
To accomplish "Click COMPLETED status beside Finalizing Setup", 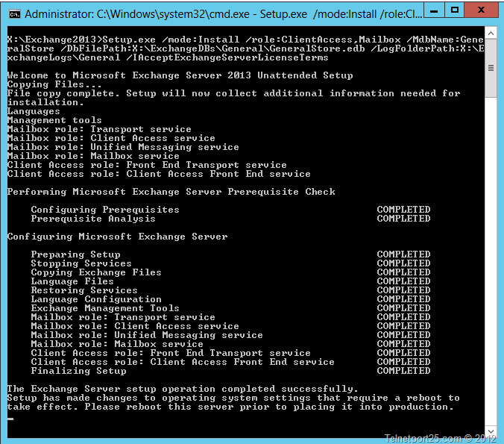I will click(403, 371).
